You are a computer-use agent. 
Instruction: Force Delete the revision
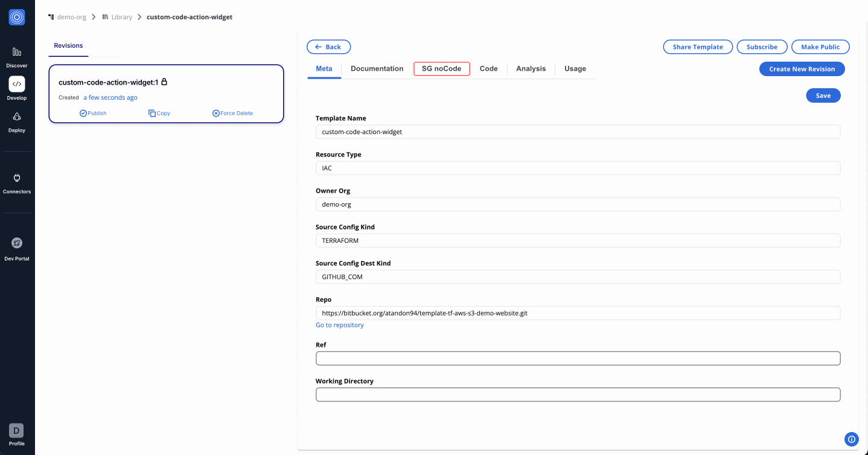[232, 113]
